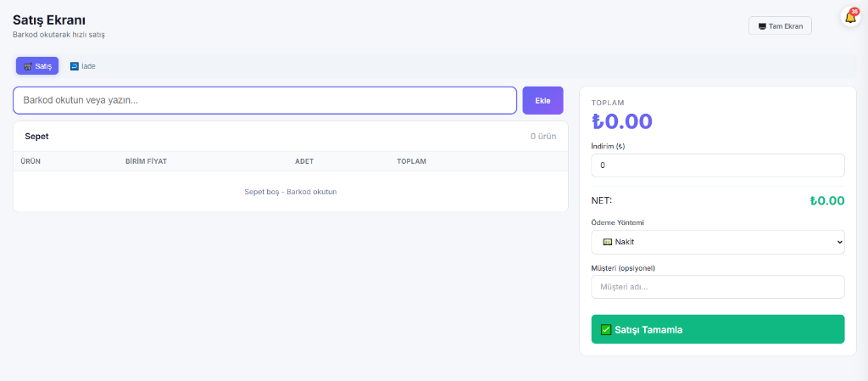Click the monitor icon in Tam Ekran
868x381 pixels.
[x=762, y=26]
